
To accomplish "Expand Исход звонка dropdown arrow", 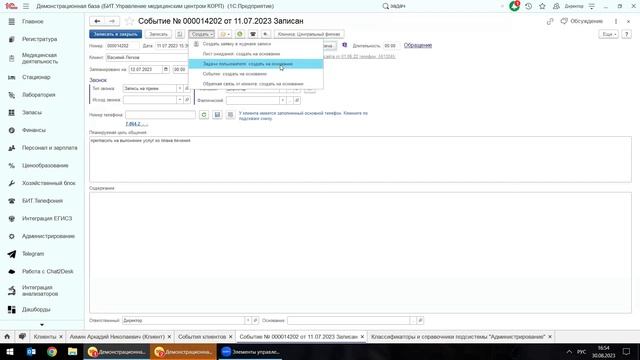I will (180, 100).
